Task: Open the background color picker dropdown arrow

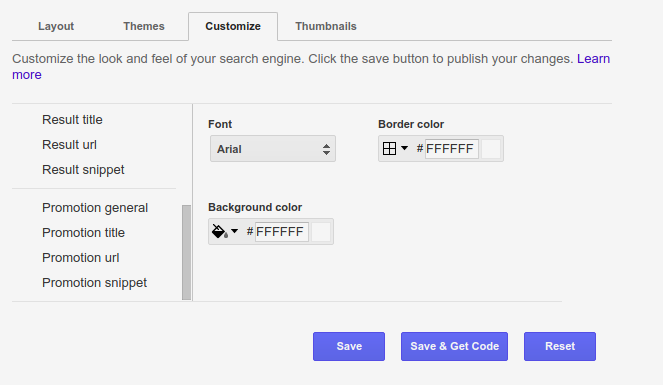Action: tap(235, 231)
